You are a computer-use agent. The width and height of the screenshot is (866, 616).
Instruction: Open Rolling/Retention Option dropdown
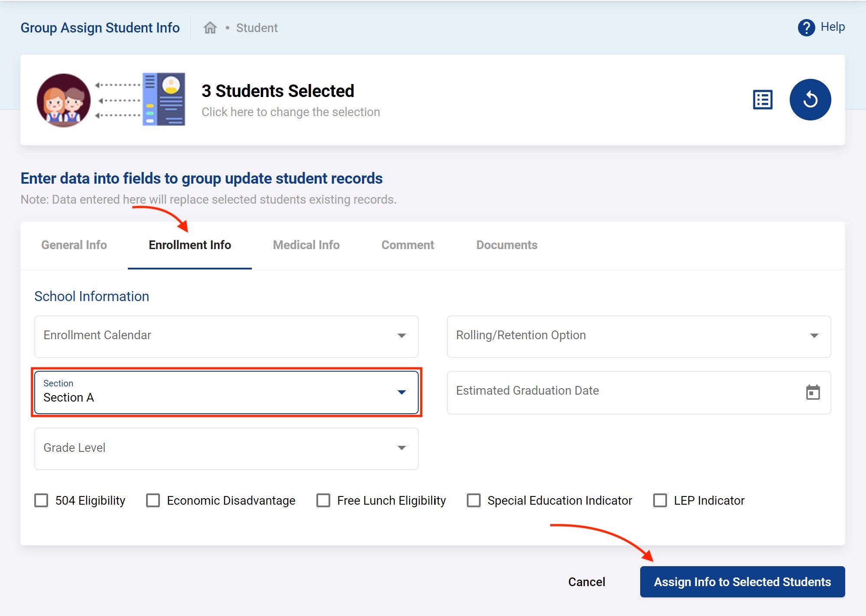pyautogui.click(x=638, y=336)
